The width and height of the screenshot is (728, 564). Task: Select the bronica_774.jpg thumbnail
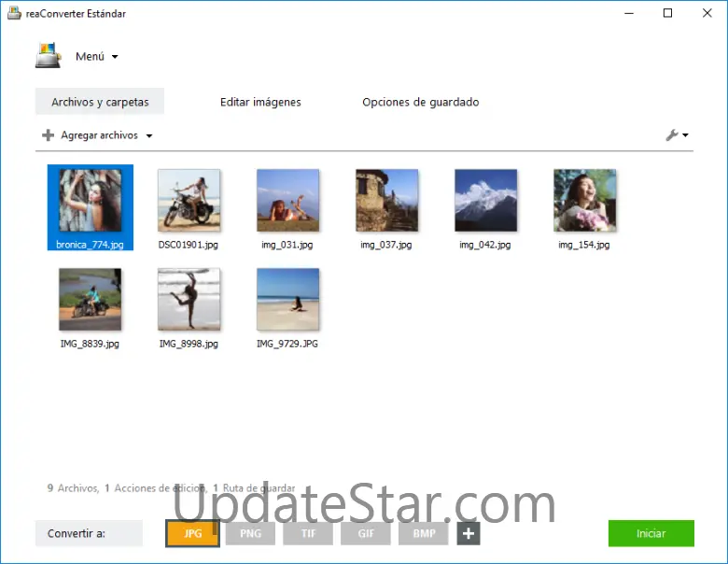click(x=91, y=200)
